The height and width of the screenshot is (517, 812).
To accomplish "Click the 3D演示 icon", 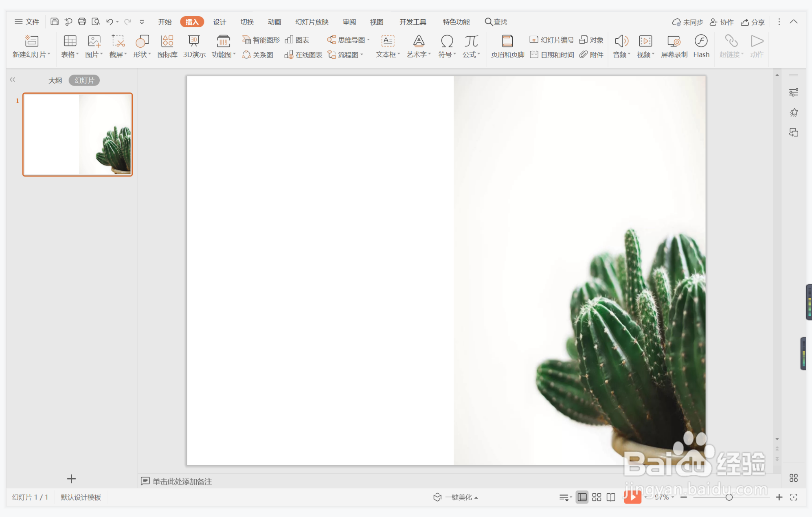I will (x=194, y=46).
